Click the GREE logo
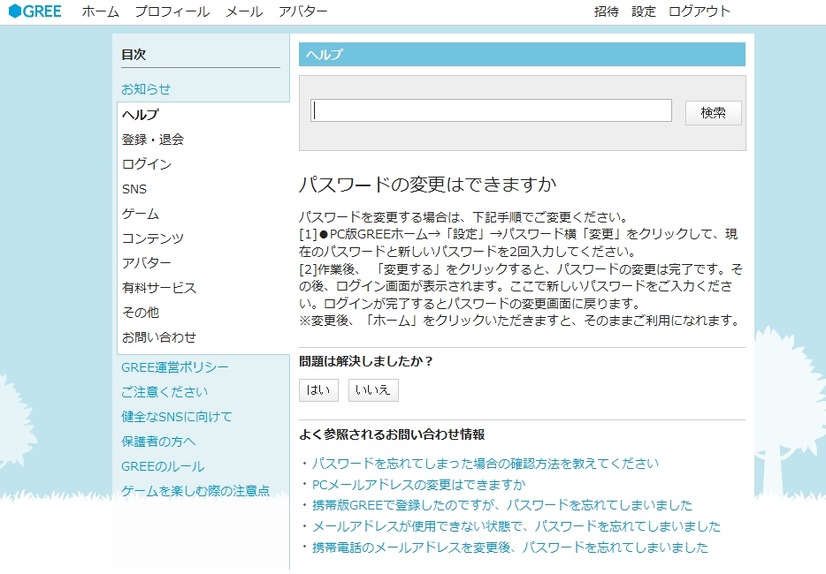Viewport: 826px width, 574px height. [35, 11]
